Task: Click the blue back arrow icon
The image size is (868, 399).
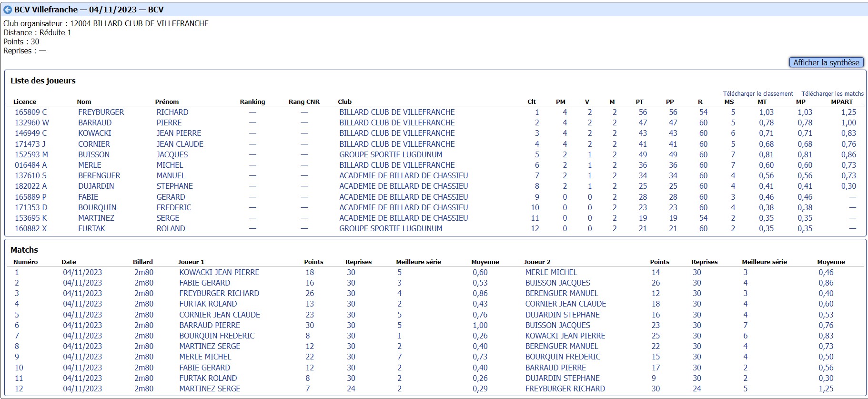Action: tap(8, 10)
